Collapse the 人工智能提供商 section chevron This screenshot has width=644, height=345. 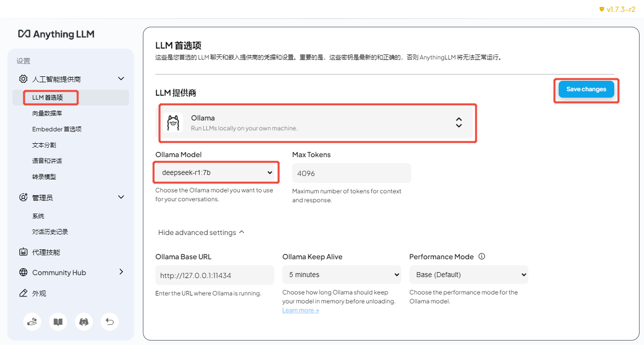click(x=121, y=78)
